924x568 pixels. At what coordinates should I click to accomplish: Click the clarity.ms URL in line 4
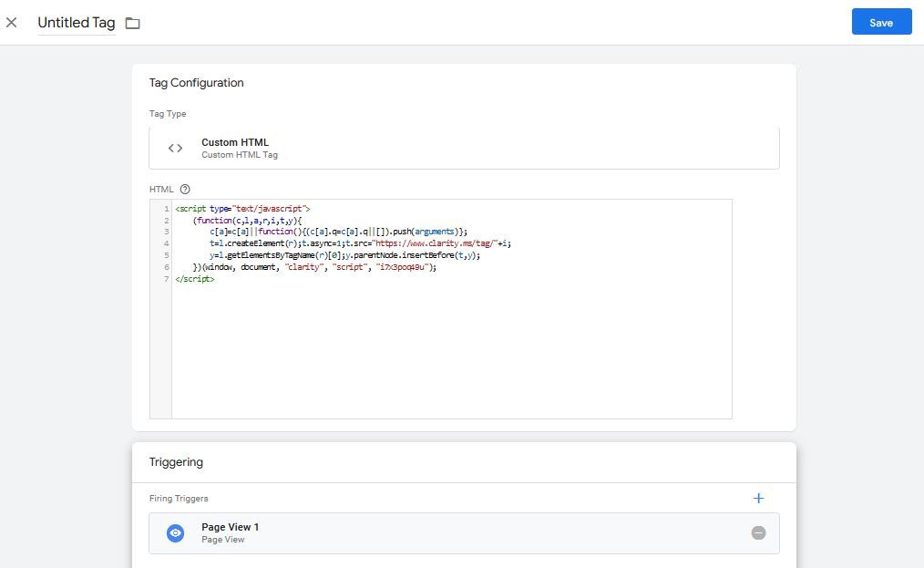tap(435, 243)
